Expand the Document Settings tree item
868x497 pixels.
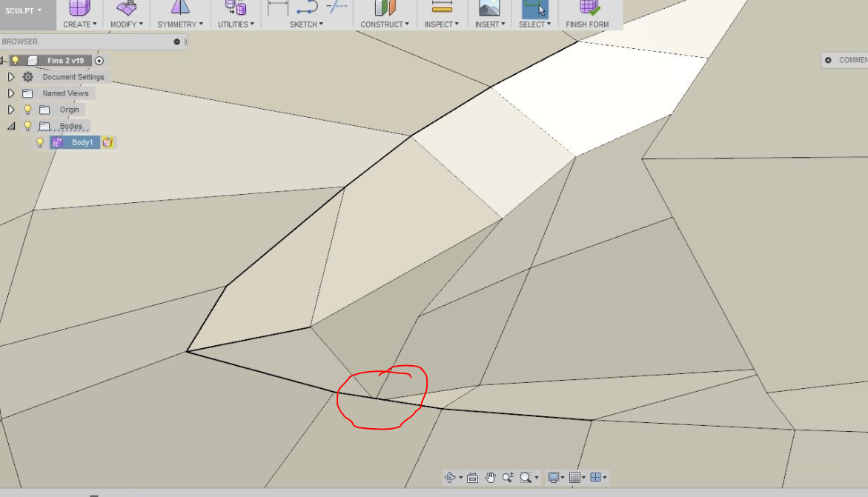tap(11, 76)
